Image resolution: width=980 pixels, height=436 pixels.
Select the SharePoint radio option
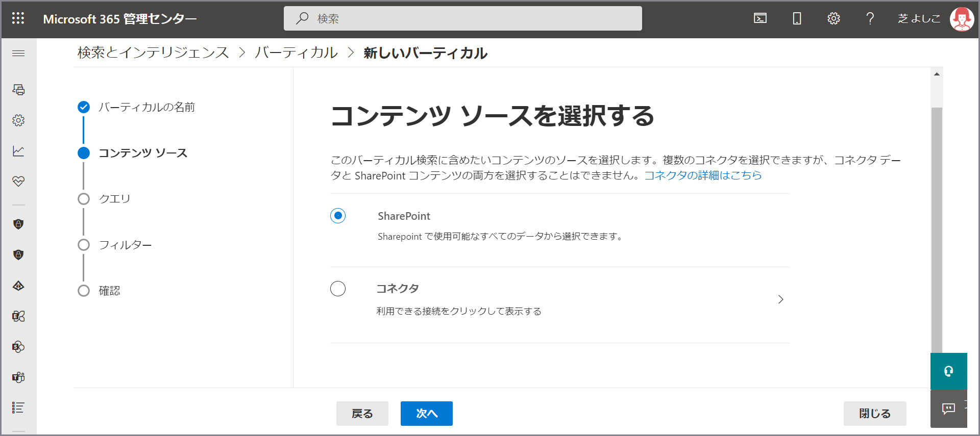point(338,216)
